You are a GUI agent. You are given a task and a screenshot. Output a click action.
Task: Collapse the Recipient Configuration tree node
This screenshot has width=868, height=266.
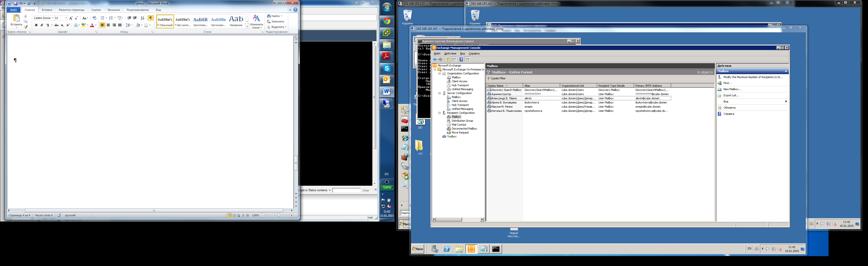pos(439,113)
